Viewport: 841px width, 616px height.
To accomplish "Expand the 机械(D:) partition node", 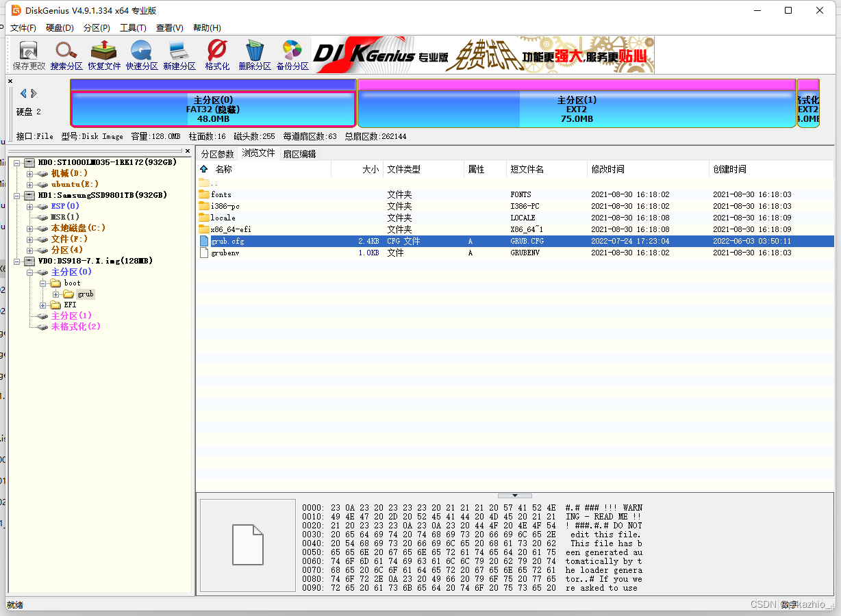I will coord(29,174).
